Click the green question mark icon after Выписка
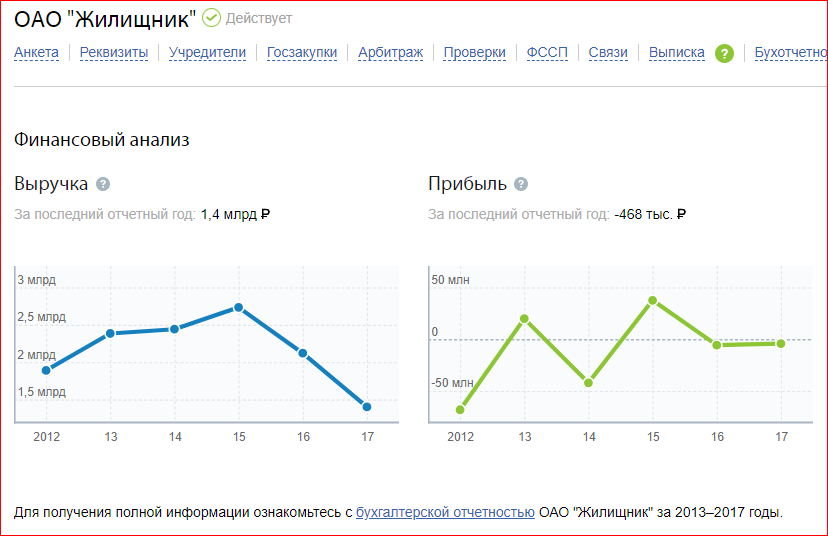 coord(725,53)
